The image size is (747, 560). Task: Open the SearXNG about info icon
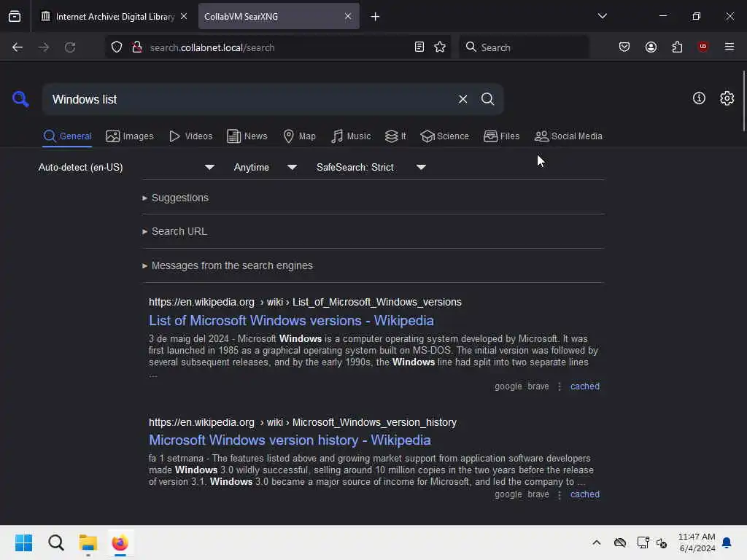pyautogui.click(x=699, y=98)
